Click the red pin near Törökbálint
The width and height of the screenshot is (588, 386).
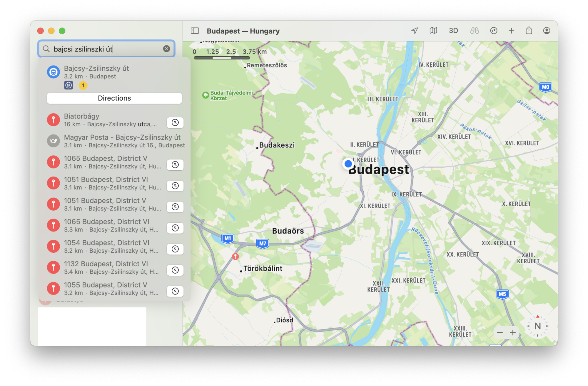pyautogui.click(x=235, y=256)
